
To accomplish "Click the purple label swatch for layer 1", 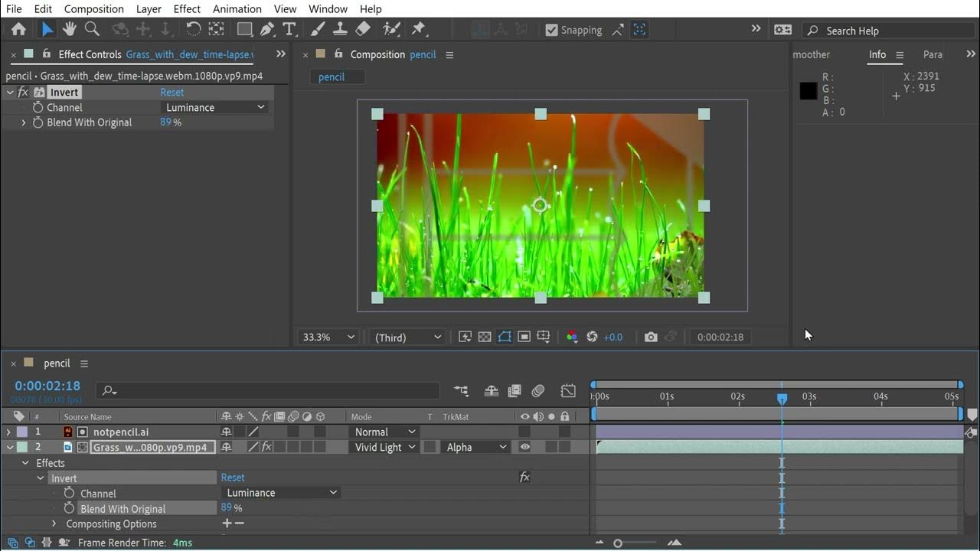I will coord(22,432).
